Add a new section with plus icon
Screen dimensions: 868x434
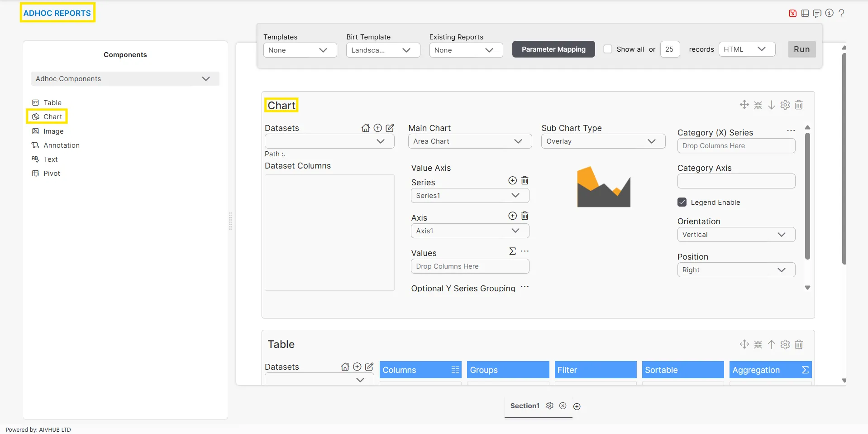[577, 406]
